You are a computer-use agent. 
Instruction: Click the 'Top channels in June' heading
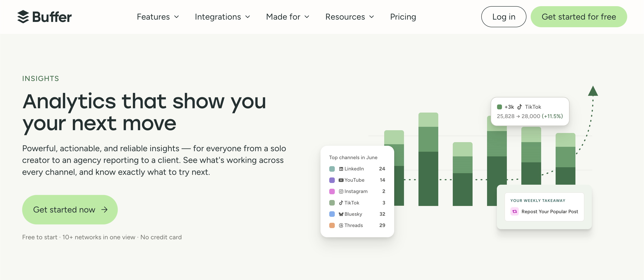(353, 157)
